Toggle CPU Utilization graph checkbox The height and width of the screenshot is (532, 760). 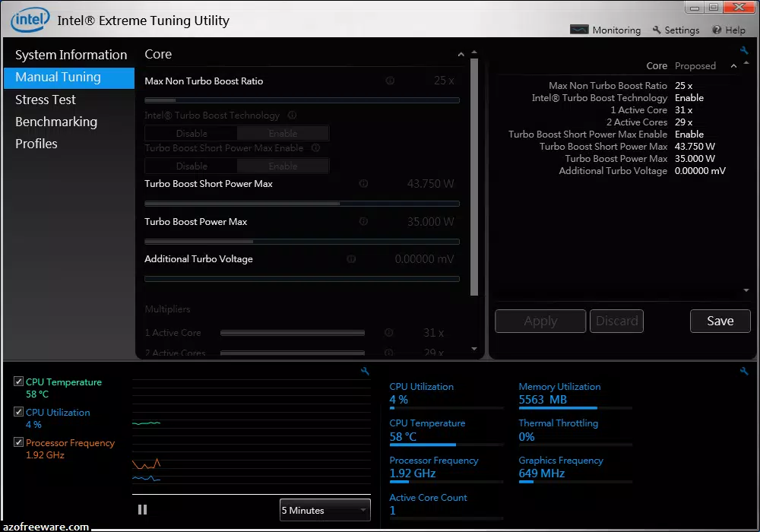(x=18, y=412)
